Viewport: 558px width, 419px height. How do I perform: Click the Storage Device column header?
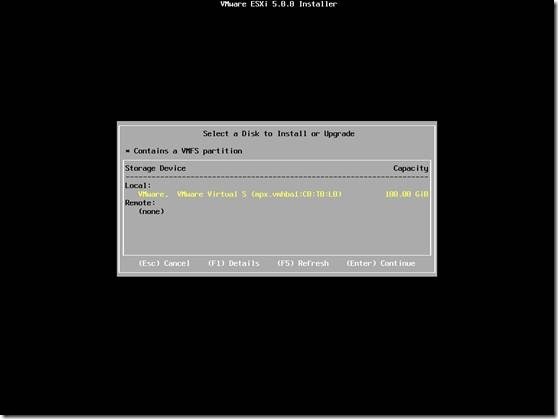(155, 168)
